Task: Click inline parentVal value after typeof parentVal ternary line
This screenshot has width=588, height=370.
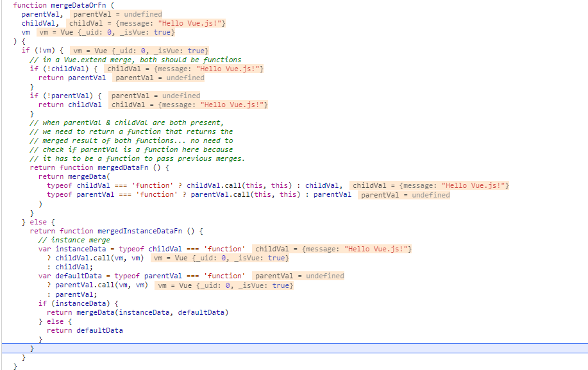Action: pos(404,195)
